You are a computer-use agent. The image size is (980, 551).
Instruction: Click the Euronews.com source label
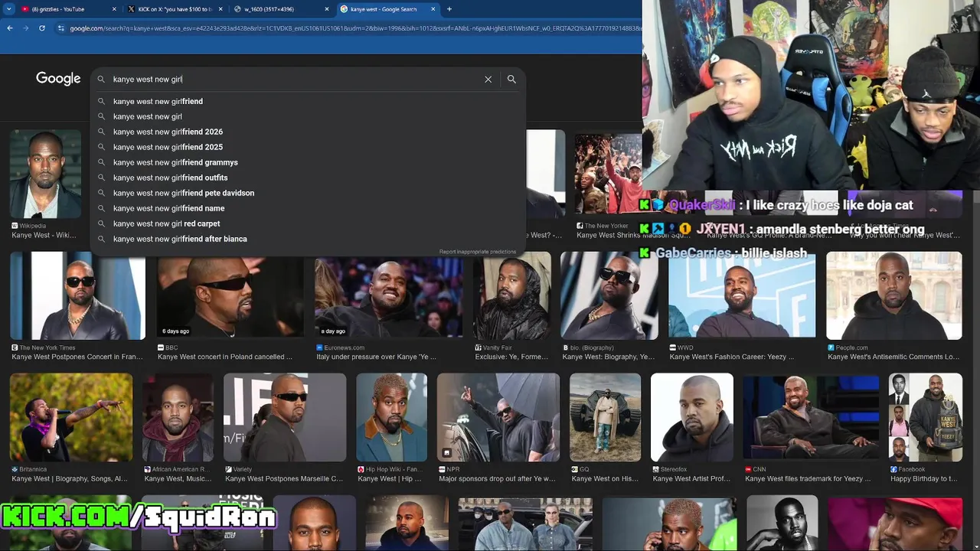click(344, 347)
